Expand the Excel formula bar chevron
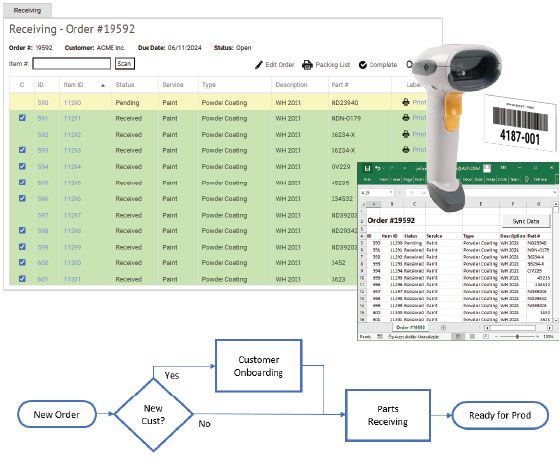The image size is (560, 465). [555, 192]
